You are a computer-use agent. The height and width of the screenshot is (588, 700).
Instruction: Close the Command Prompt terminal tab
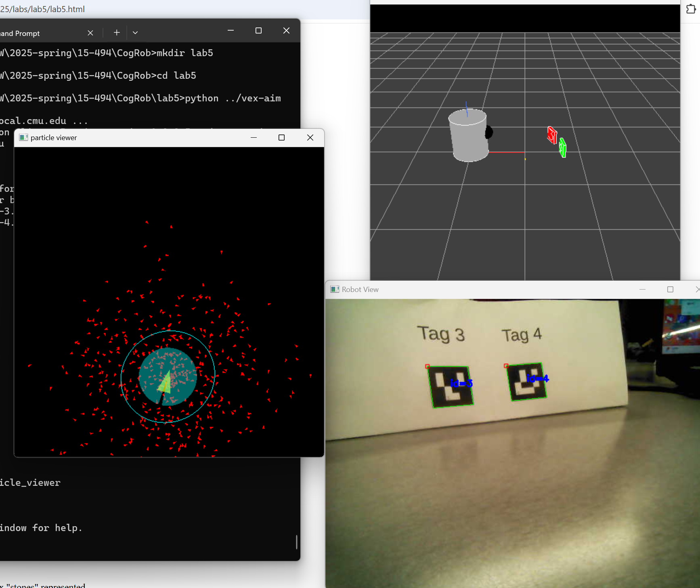click(90, 33)
